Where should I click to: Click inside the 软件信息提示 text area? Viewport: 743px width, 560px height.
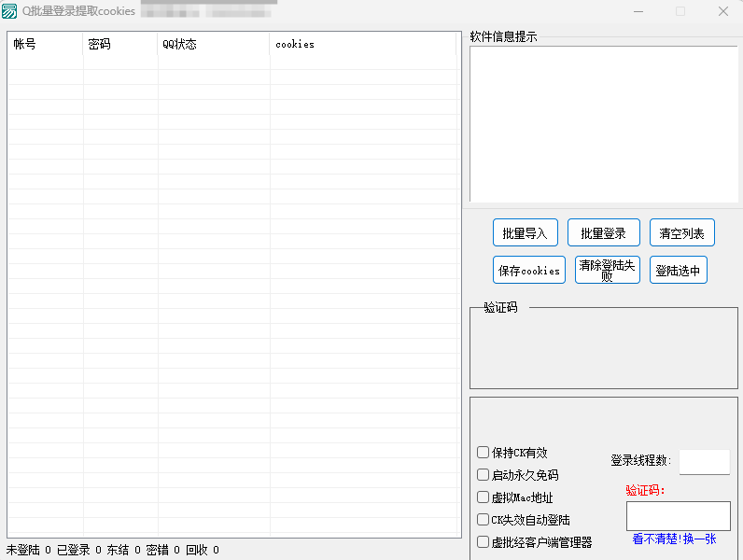pos(603,123)
